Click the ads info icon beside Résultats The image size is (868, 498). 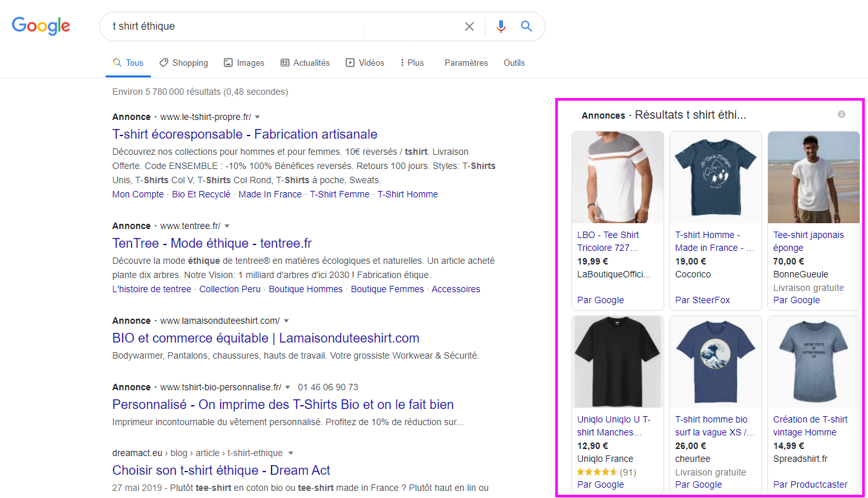coord(842,114)
